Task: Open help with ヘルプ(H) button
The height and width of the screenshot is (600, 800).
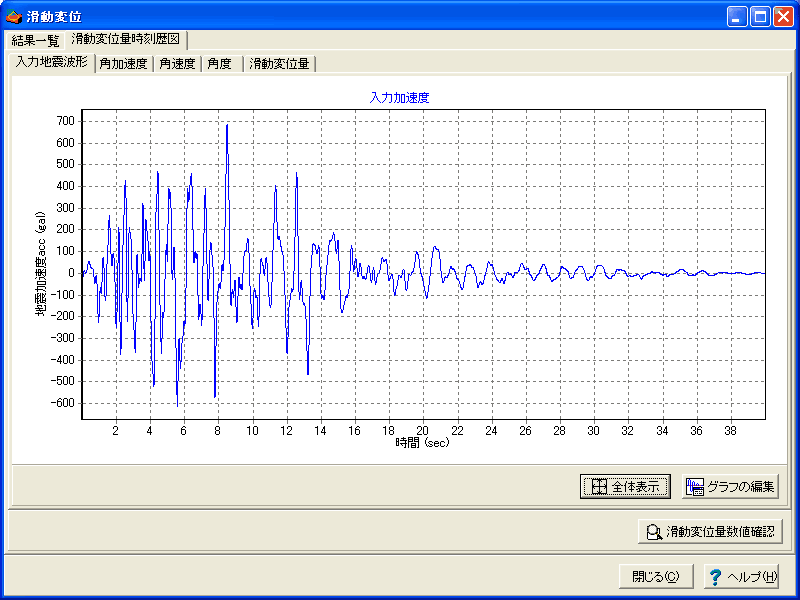Action: coord(743,577)
